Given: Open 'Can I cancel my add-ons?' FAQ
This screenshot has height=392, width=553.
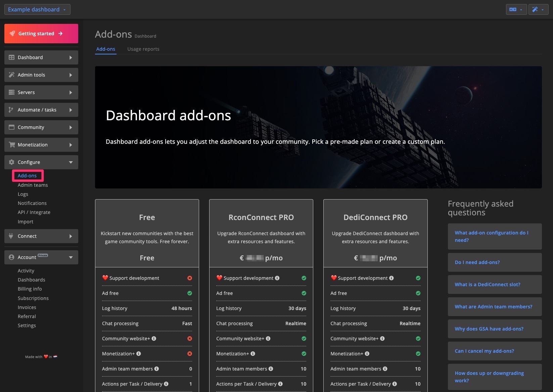Looking at the screenshot, I should pos(484,351).
